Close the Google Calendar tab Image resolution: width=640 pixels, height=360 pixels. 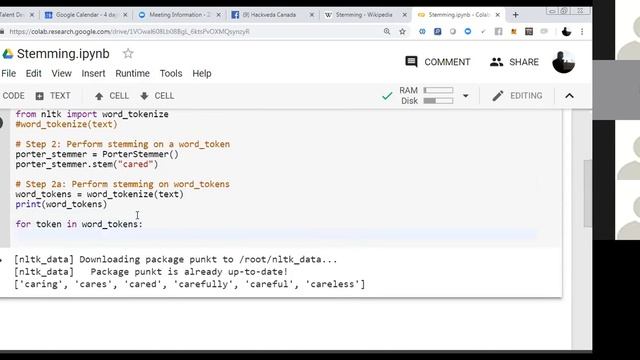click(125, 15)
